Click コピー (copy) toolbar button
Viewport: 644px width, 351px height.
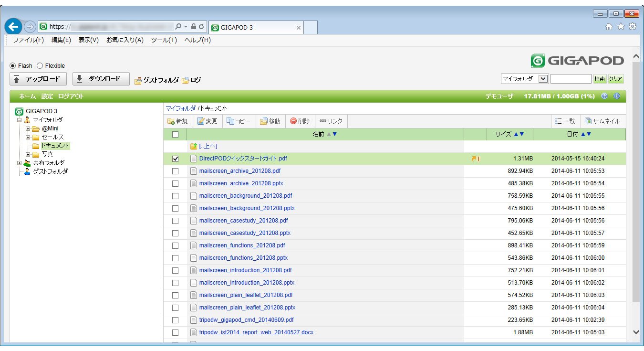(x=239, y=121)
